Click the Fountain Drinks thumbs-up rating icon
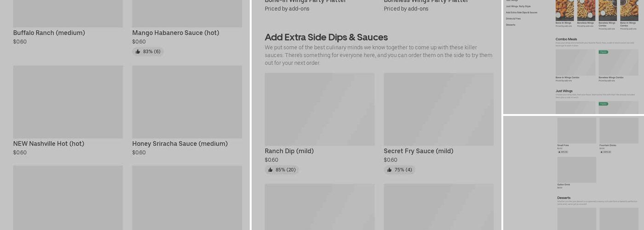Viewport: 644px width, 230px height. coord(601,152)
